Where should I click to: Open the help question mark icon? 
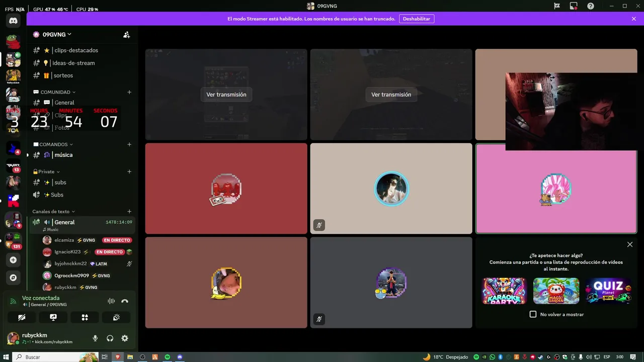(x=591, y=6)
